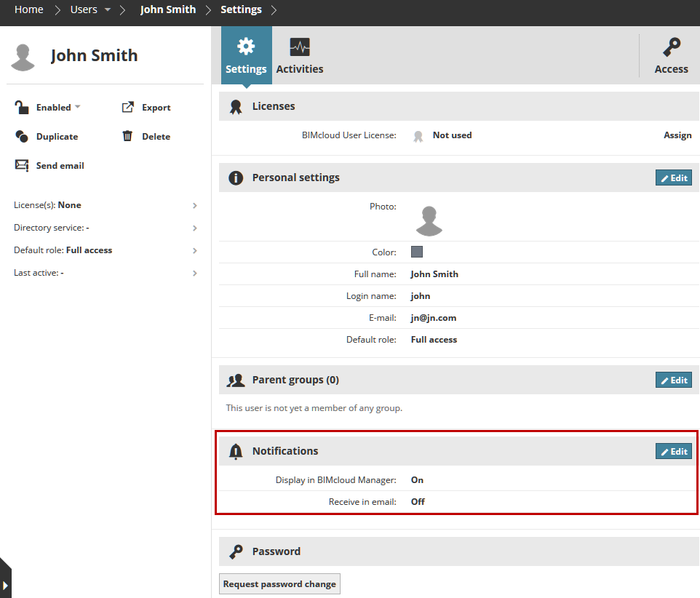Select the Delete label
The width and height of the screenshot is (700, 598).
point(156,137)
